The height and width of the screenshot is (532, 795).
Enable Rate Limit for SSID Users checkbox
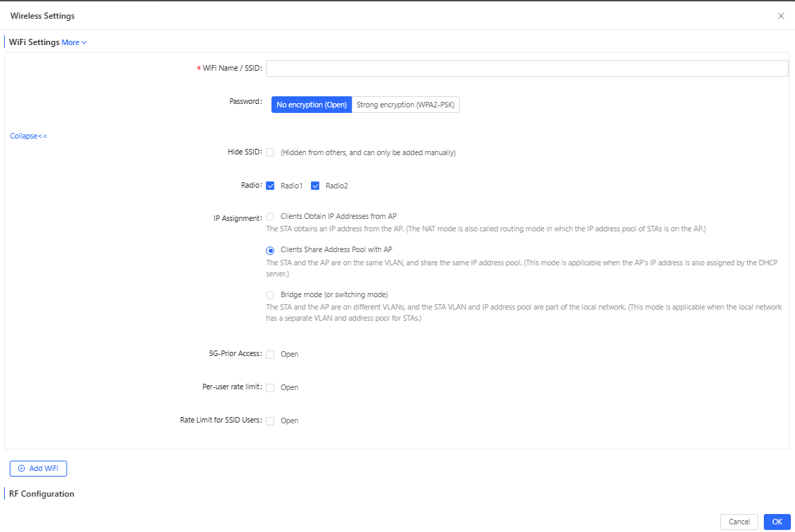click(271, 420)
